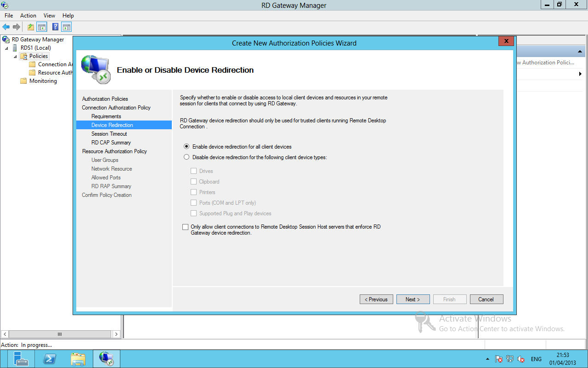Click the grey Forward arrow in toolbar

click(17, 27)
